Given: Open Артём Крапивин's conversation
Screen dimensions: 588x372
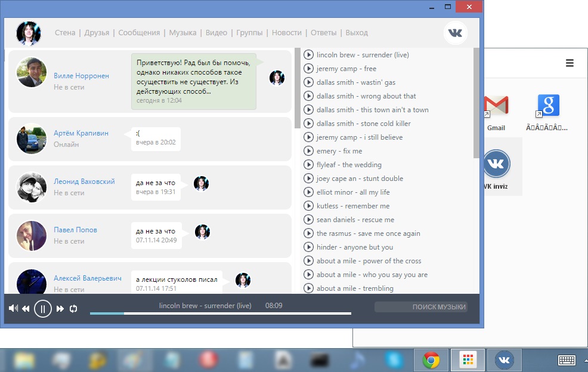Looking at the screenshot, I should (81, 133).
